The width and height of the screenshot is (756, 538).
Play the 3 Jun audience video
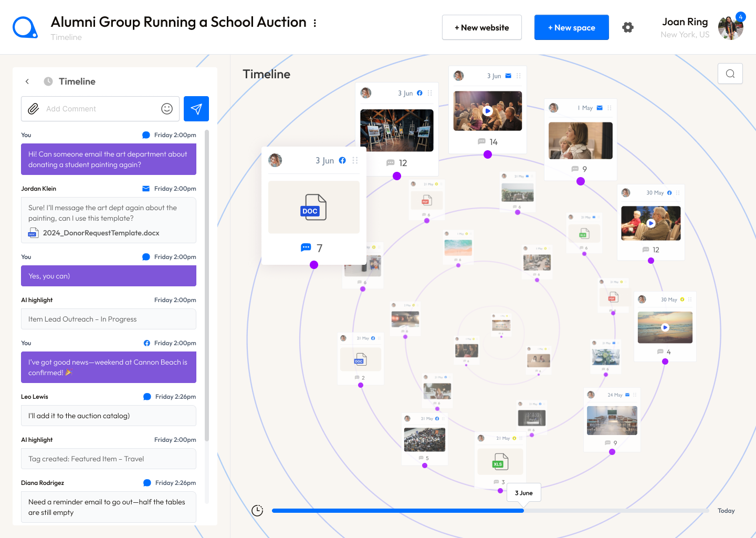[x=488, y=111]
